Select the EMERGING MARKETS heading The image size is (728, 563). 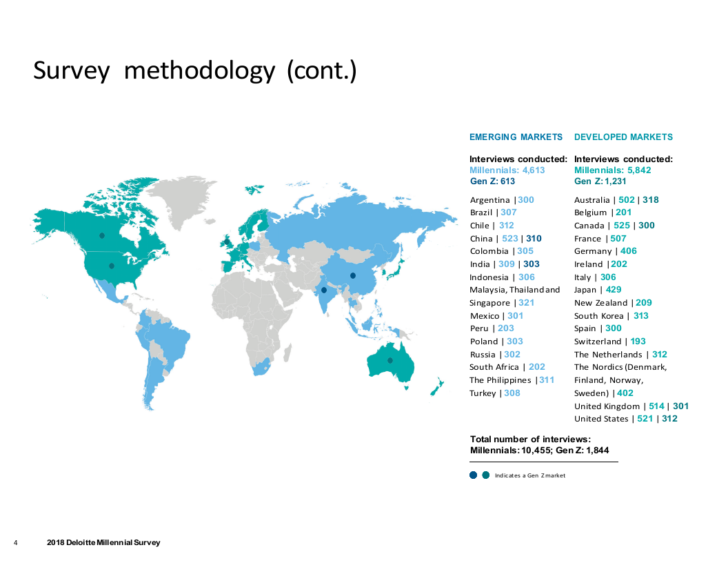pos(516,137)
